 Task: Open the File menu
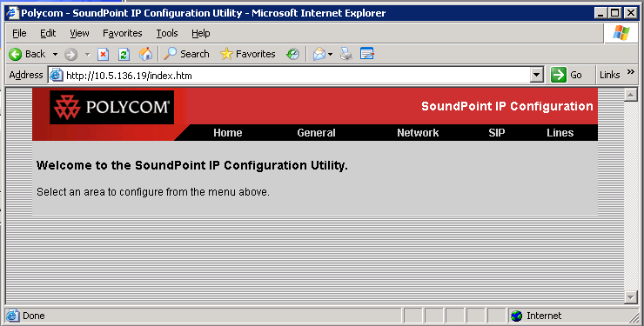pyautogui.click(x=19, y=33)
